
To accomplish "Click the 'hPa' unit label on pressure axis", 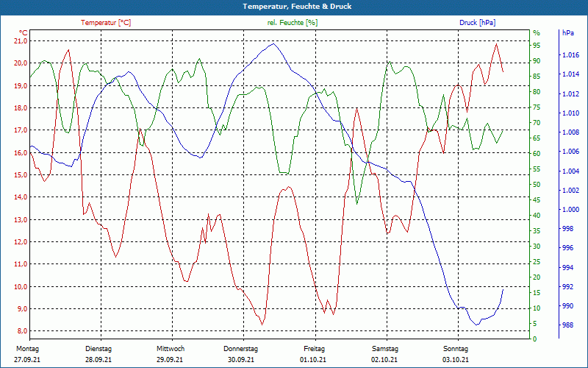I will [567, 33].
